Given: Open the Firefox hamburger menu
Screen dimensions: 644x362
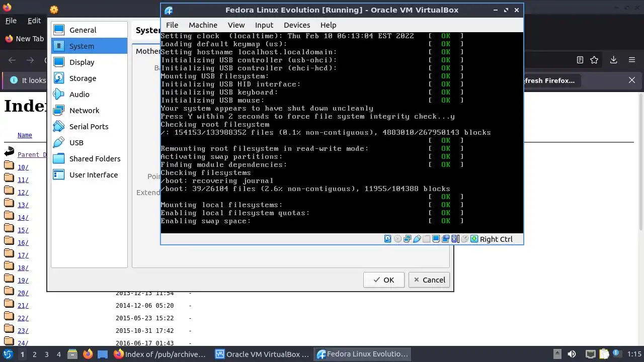Looking at the screenshot, I should click(632, 60).
